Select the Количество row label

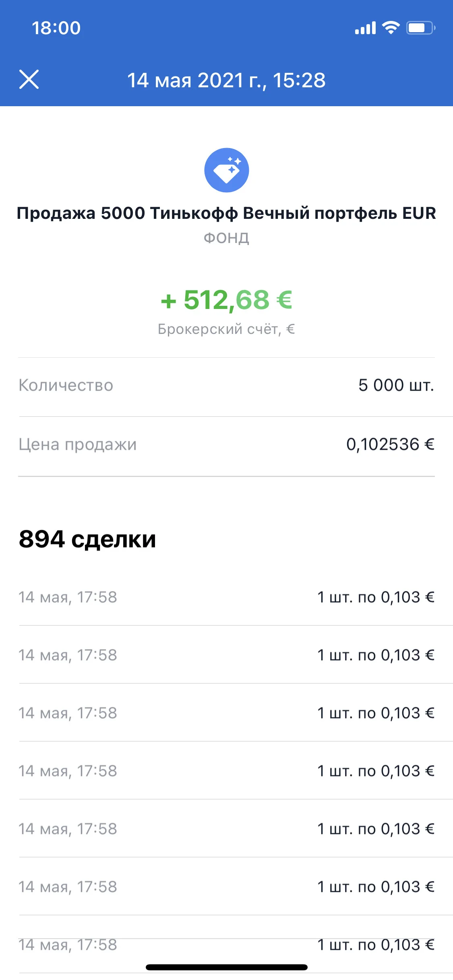pyautogui.click(x=66, y=385)
